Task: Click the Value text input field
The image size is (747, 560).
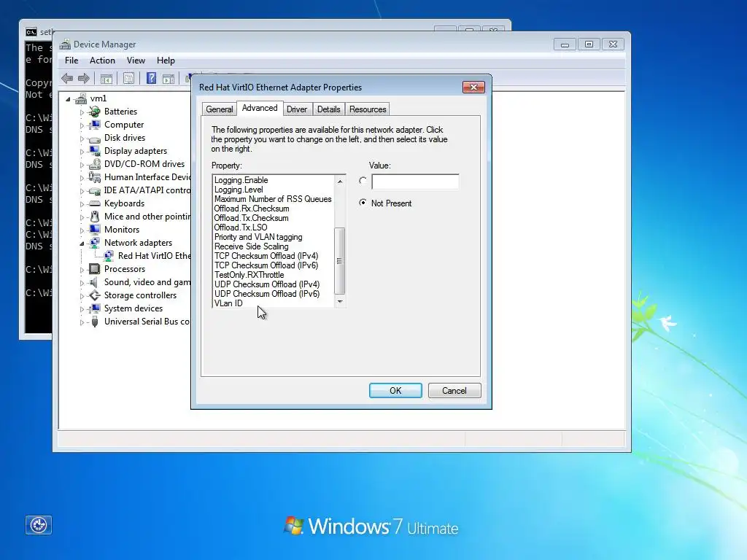Action: click(x=415, y=182)
